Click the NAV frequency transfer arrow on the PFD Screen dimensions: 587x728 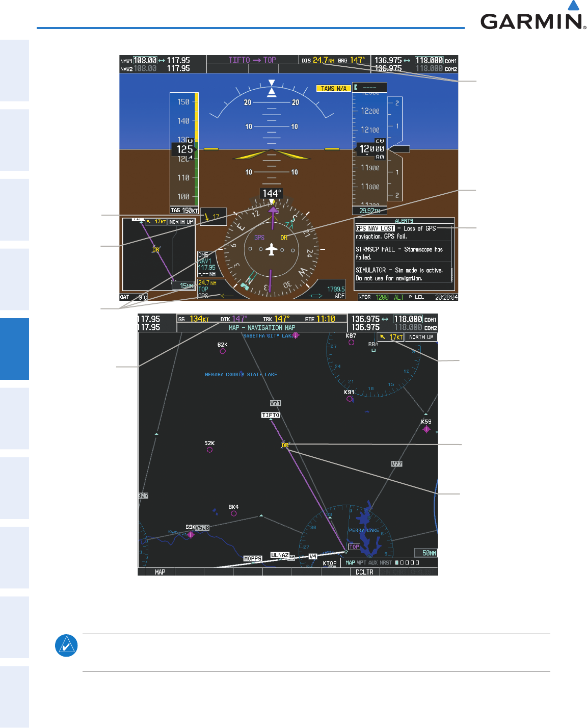(162, 61)
